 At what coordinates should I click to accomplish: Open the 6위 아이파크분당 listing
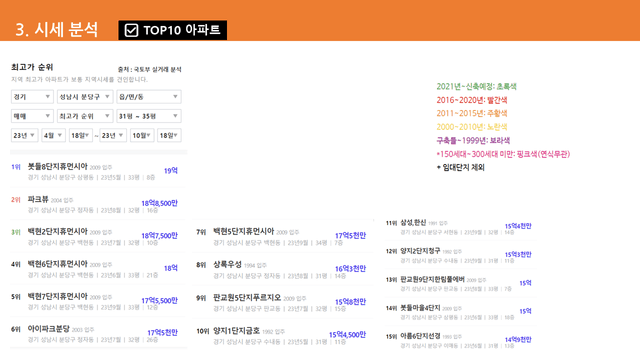(x=98, y=333)
